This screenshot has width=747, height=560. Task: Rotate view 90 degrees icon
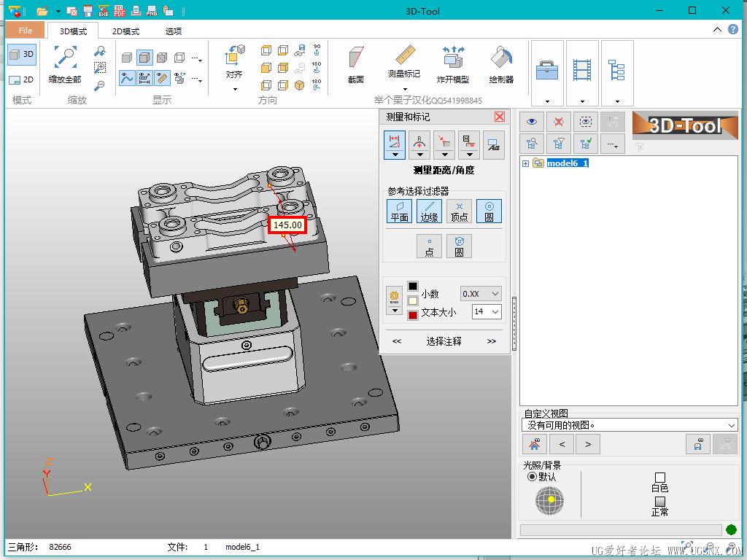point(317,50)
